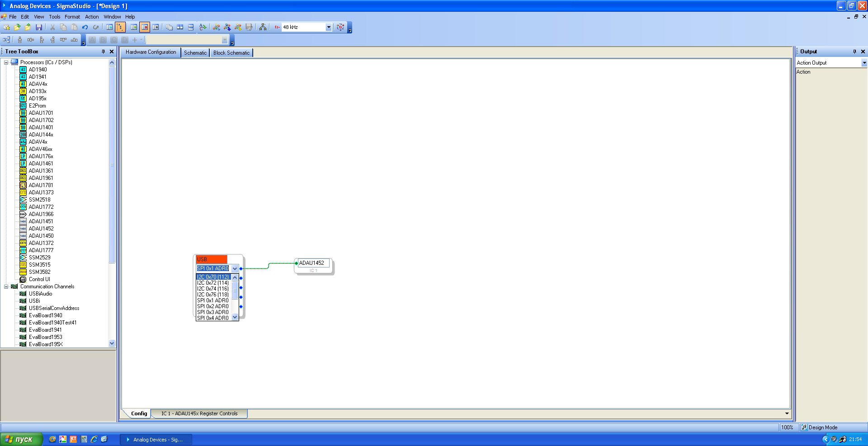Open the bottom tab list dropdown arrow
The height and width of the screenshot is (446, 868).
point(787,413)
